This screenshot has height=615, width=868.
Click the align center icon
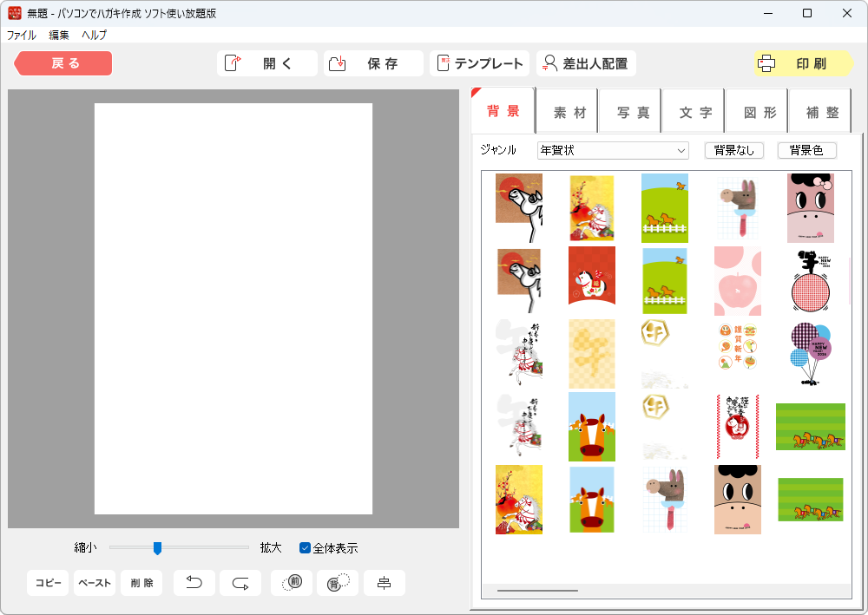pyautogui.click(x=384, y=583)
